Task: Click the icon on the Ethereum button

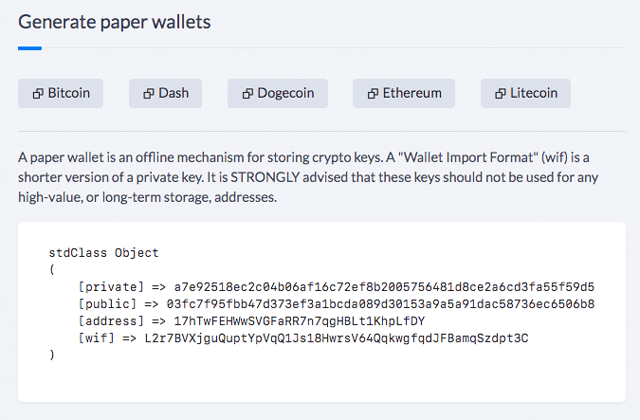Action: click(373, 94)
